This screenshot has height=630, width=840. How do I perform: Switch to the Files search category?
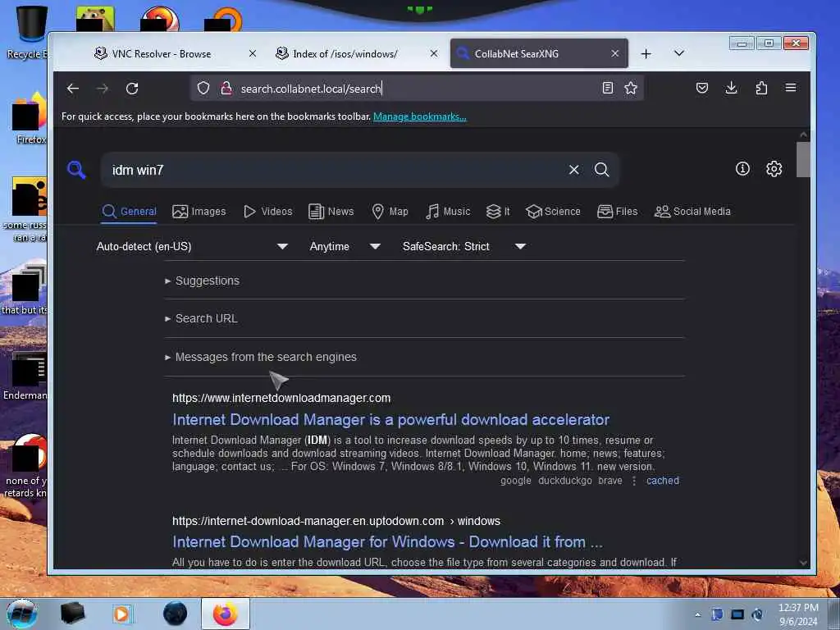[x=617, y=212]
